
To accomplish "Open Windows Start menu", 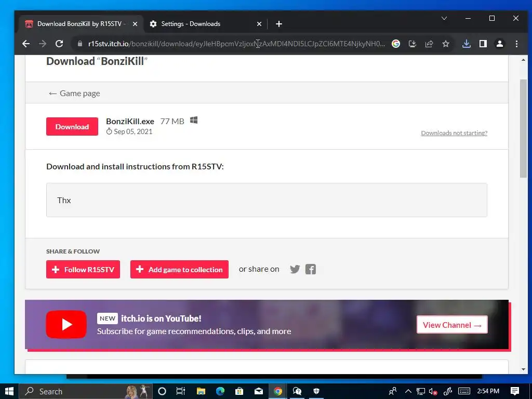I will 9,391.
